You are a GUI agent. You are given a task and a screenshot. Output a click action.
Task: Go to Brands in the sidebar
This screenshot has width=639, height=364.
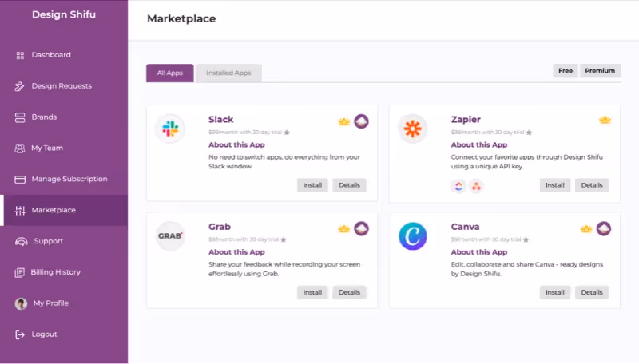[x=64, y=117]
